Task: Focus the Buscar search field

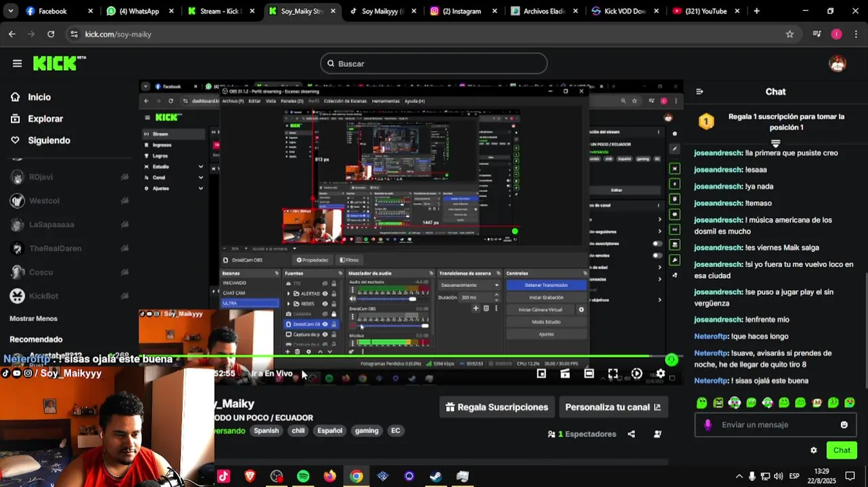Action: click(x=434, y=64)
